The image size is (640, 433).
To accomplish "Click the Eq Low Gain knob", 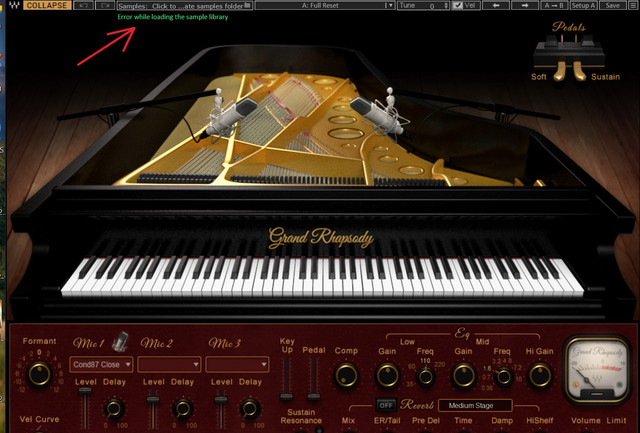I will (387, 375).
